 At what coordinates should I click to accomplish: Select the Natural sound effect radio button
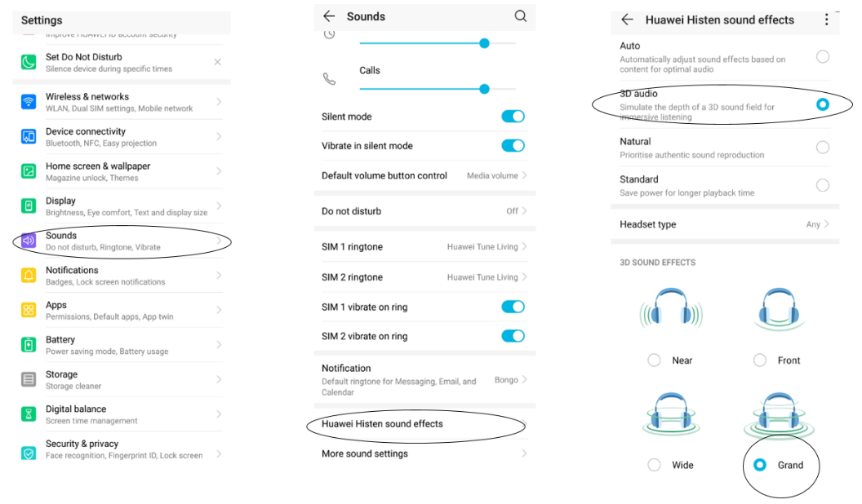[x=823, y=147]
